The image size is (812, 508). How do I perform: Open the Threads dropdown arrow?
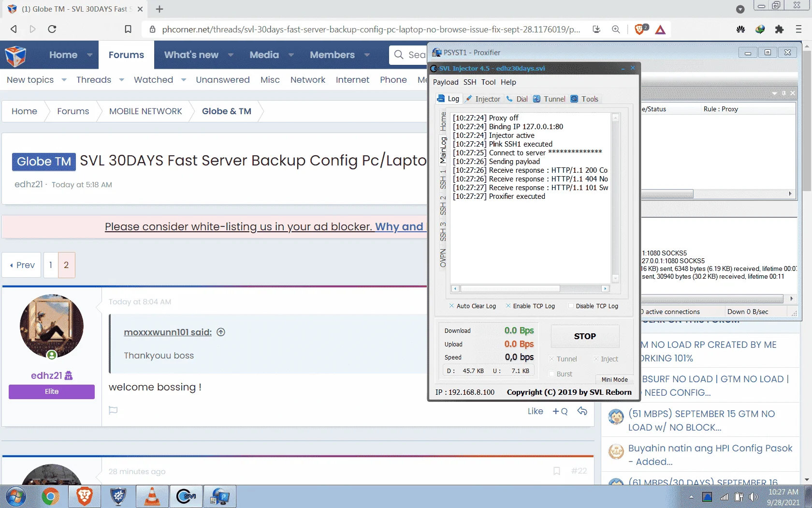(121, 80)
